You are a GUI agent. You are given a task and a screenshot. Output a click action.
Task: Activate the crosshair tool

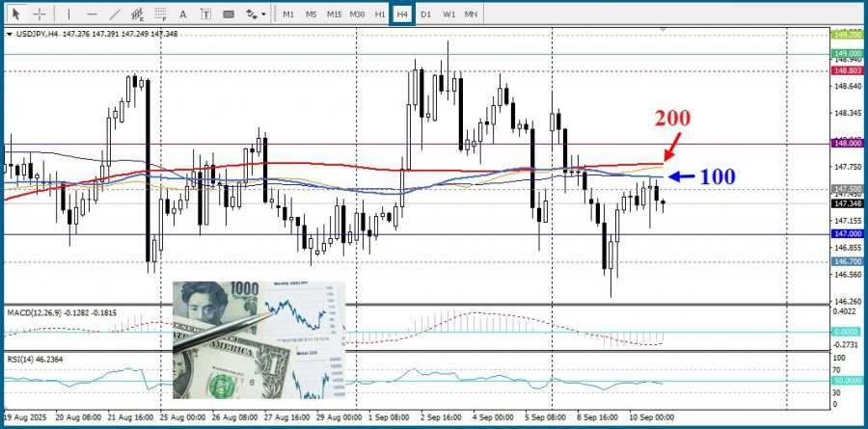(x=40, y=14)
